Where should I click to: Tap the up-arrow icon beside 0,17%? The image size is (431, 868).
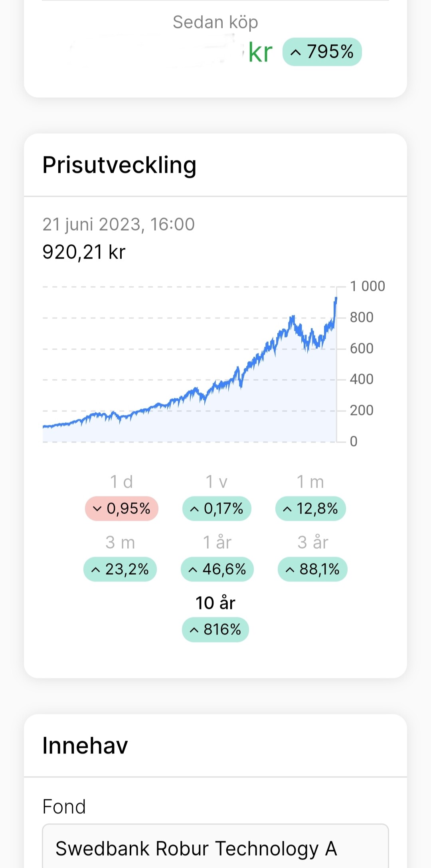tap(194, 509)
